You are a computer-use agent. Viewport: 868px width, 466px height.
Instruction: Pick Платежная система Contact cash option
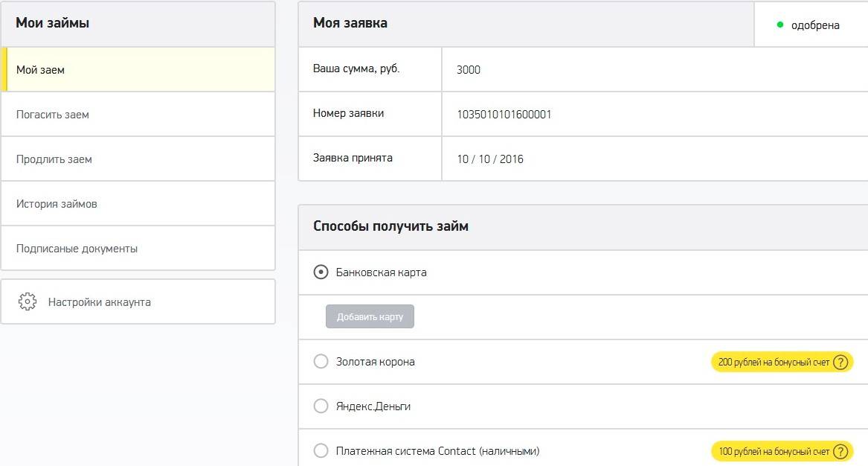(321, 451)
